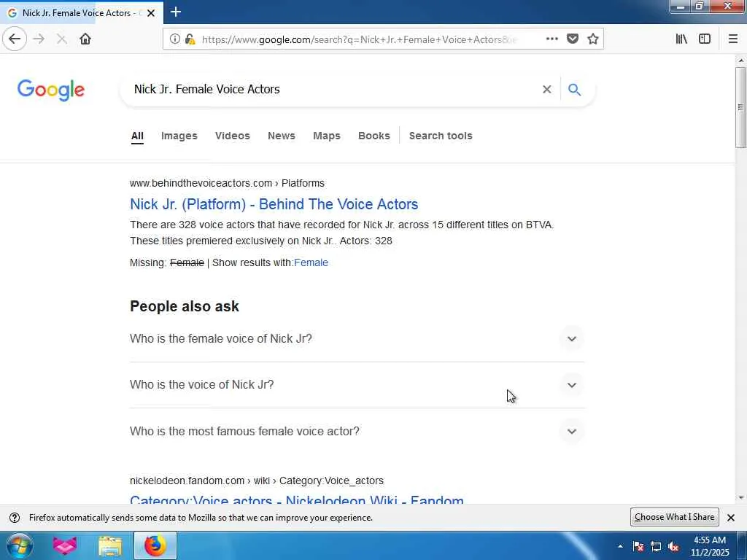Open the Firefox Home page icon
Image resolution: width=747 pixels, height=560 pixels.
(x=85, y=39)
